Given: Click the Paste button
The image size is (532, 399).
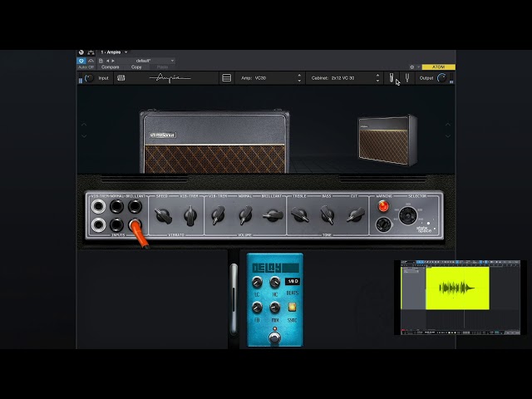Looking at the screenshot, I should [x=163, y=67].
